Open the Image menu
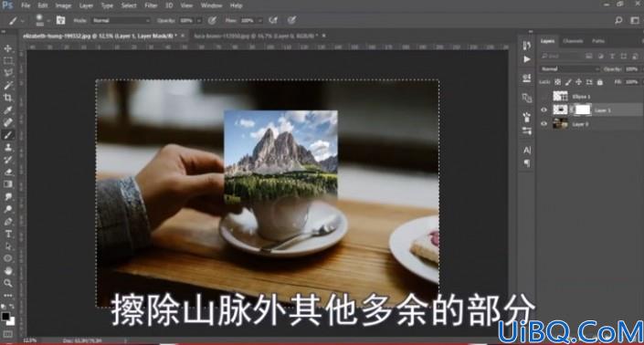This screenshot has height=345, width=644. click(x=63, y=5)
